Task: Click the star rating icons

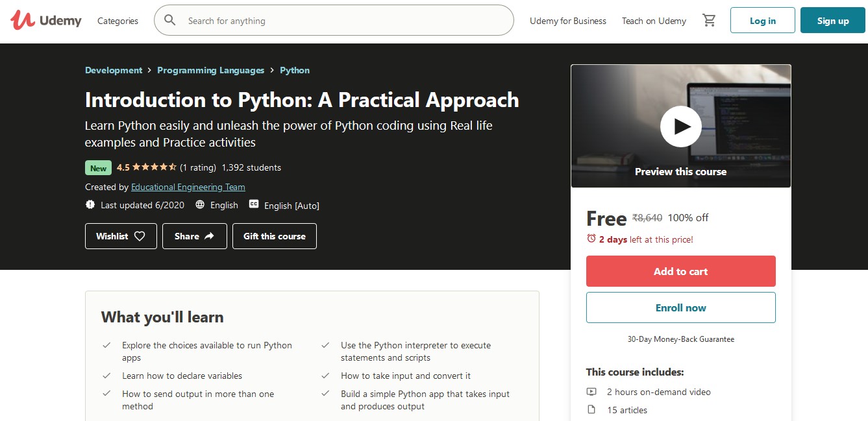Action: click(155, 167)
